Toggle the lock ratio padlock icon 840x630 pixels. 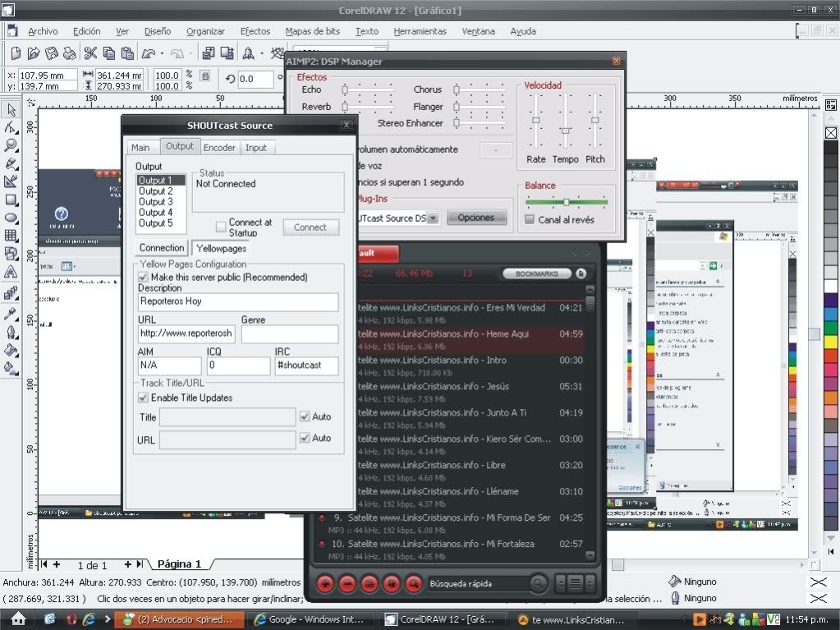[x=204, y=76]
